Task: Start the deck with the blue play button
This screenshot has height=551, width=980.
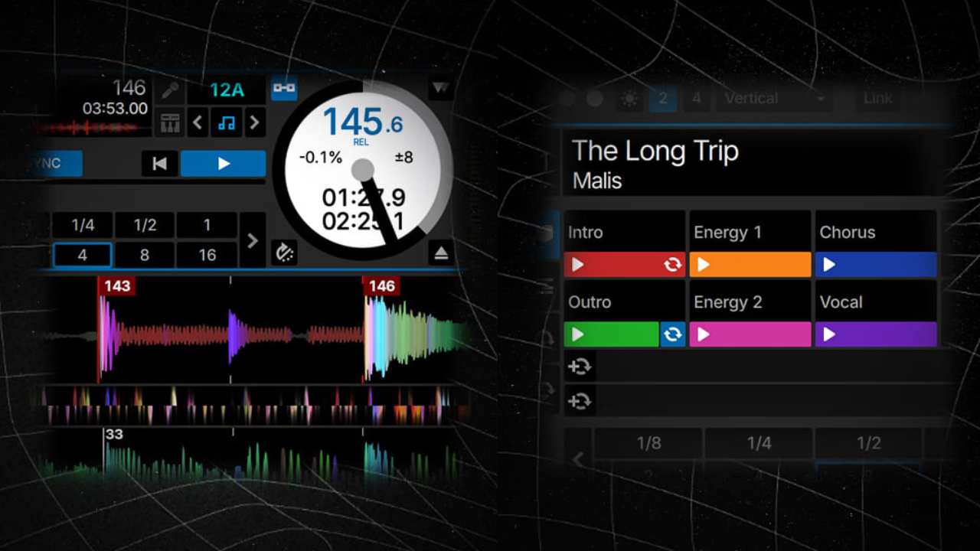Action: coord(224,164)
